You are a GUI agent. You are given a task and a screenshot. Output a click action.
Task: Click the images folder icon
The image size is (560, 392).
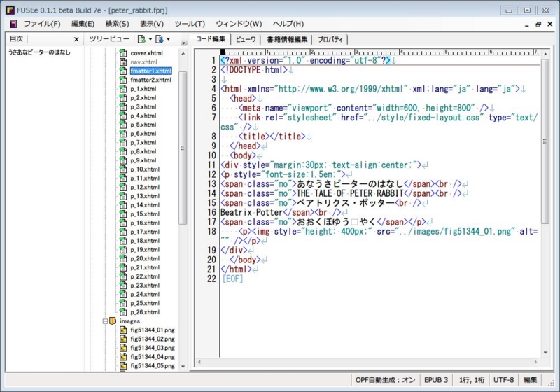pos(113,321)
